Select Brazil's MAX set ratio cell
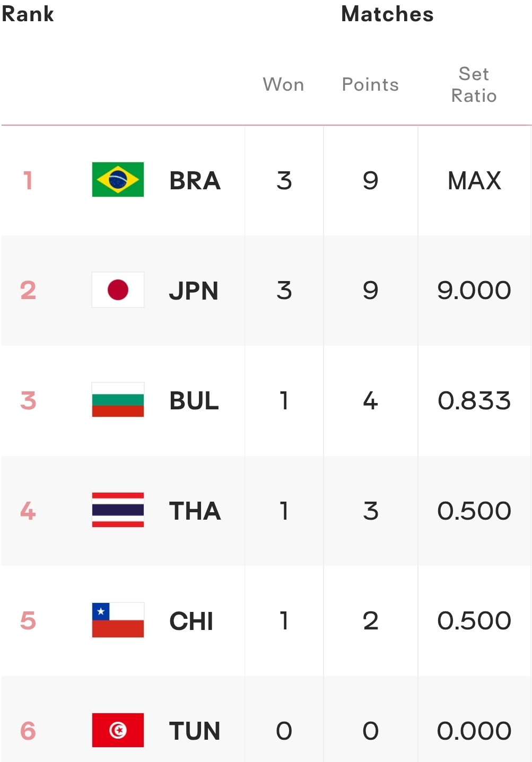The height and width of the screenshot is (762, 532). pyautogui.click(x=475, y=181)
